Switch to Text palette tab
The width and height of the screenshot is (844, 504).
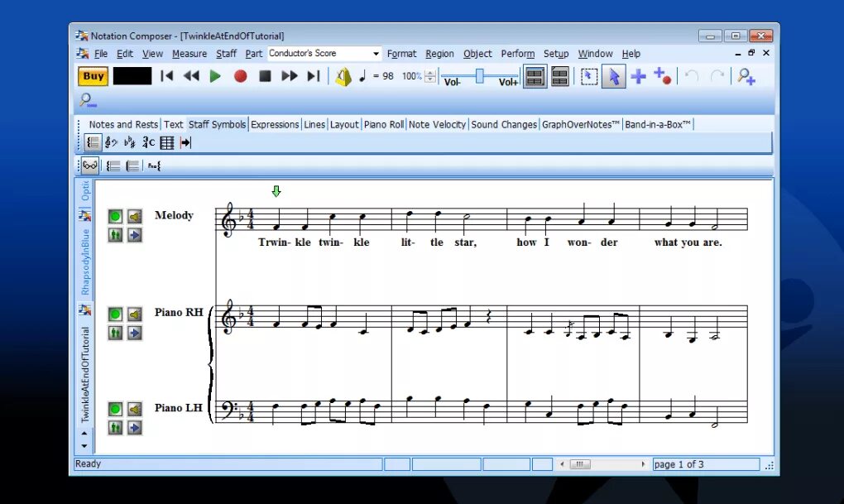(x=173, y=124)
